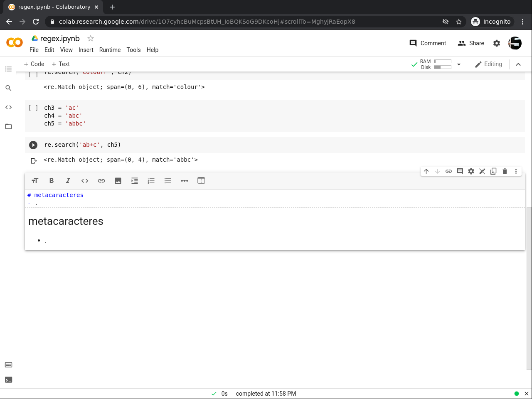Open the terminal icon at bottom left
Viewport: 532px width, 399px height.
[x=8, y=380]
